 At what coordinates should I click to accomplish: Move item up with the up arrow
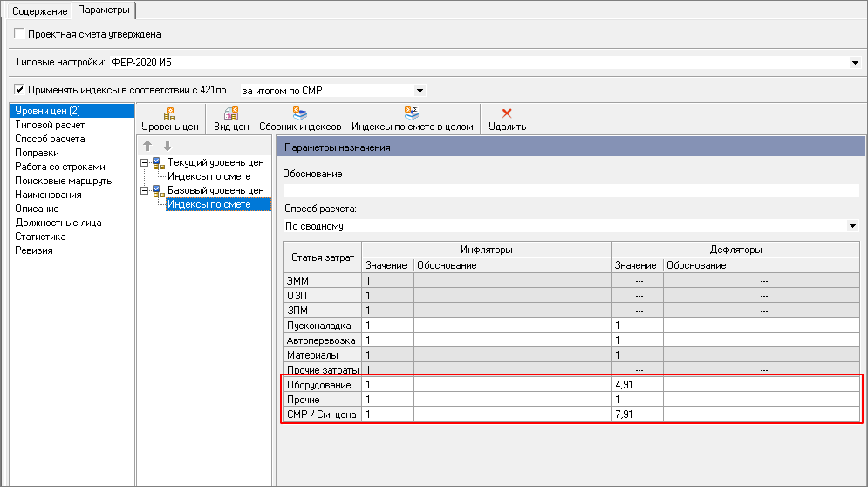point(147,146)
